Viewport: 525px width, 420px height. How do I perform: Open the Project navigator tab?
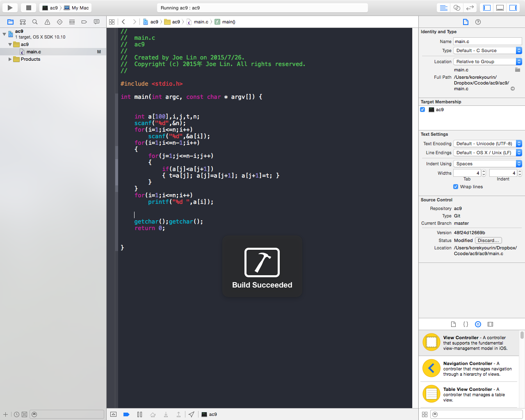tap(11, 22)
